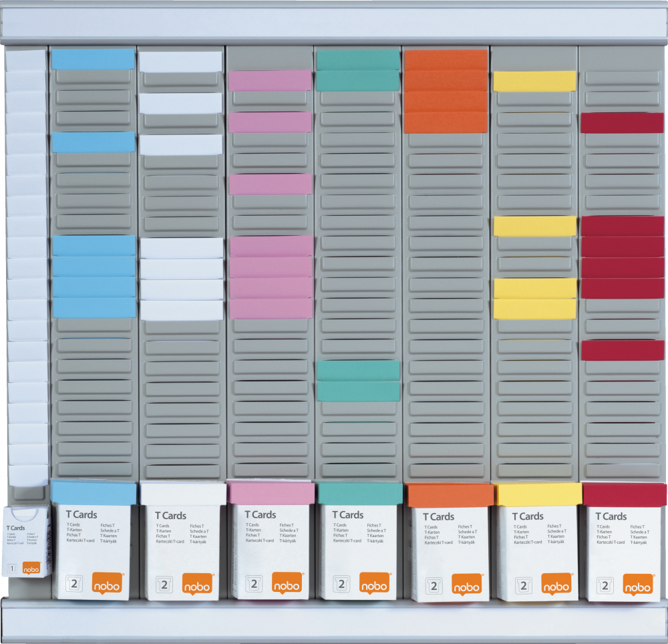Click the topmost orange T-card
The height and width of the screenshot is (644, 668).
(x=445, y=59)
